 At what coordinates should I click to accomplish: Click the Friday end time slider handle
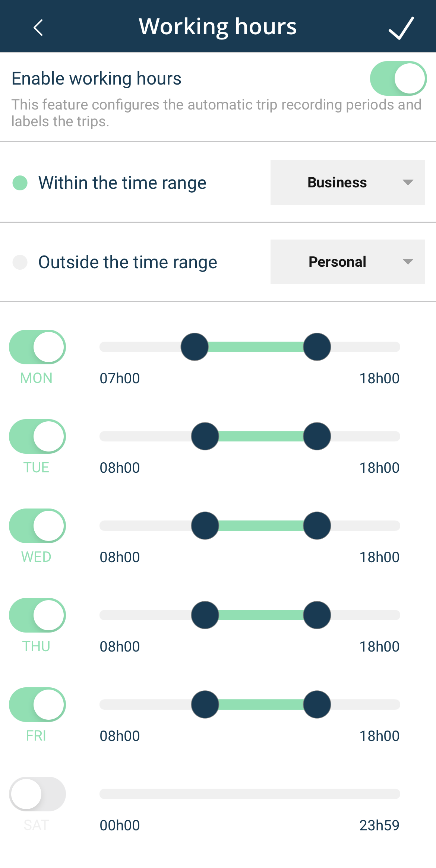[317, 704]
